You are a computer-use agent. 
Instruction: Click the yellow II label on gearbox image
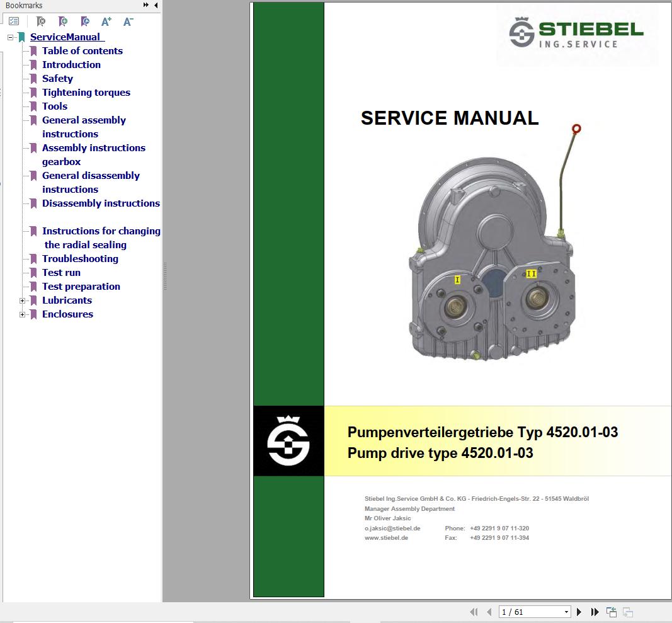(531, 273)
